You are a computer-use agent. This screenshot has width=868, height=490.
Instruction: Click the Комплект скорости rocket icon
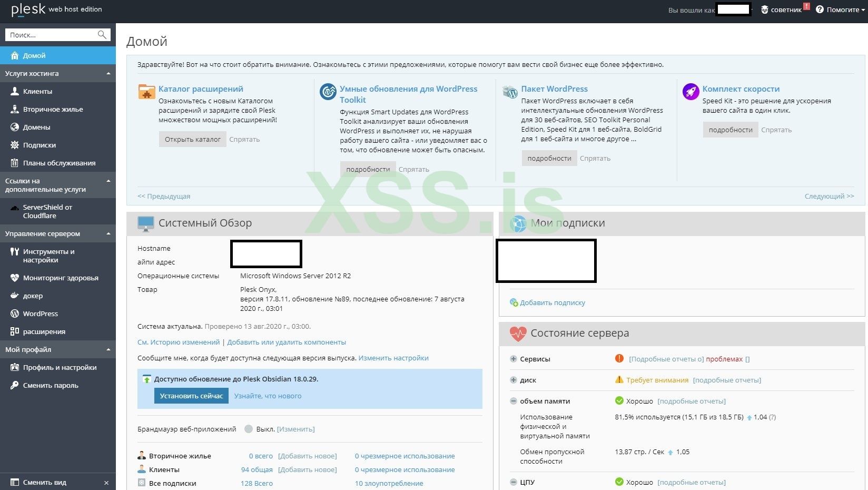[691, 92]
